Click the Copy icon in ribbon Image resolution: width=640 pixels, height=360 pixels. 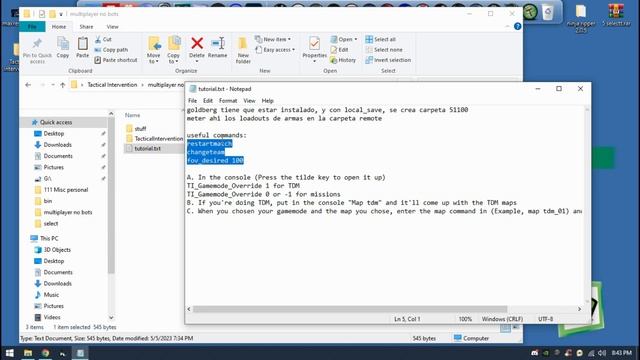(63, 44)
